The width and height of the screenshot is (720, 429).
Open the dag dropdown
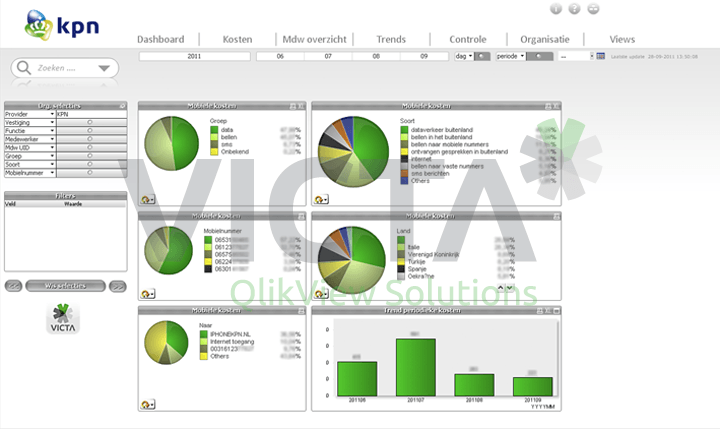(464, 56)
